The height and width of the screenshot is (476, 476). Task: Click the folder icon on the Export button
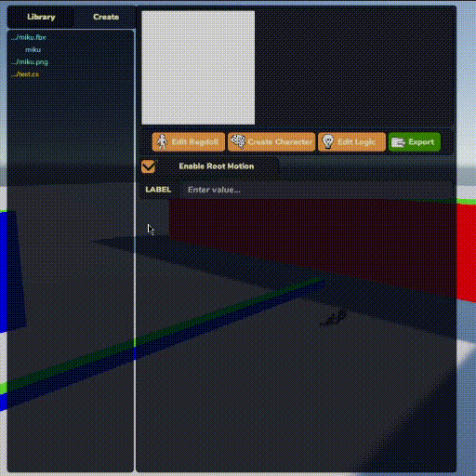pos(398,142)
